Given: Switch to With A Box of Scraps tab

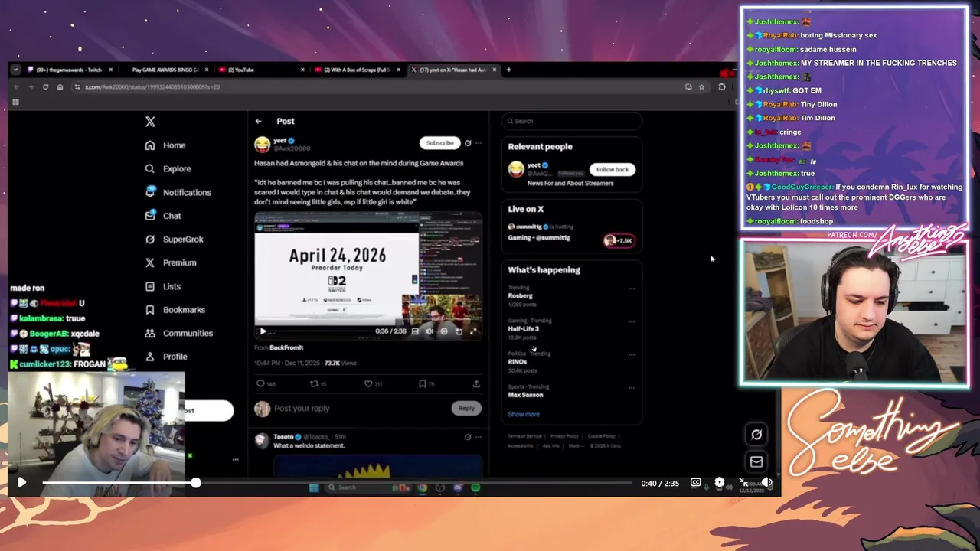Looking at the screenshot, I should [358, 70].
